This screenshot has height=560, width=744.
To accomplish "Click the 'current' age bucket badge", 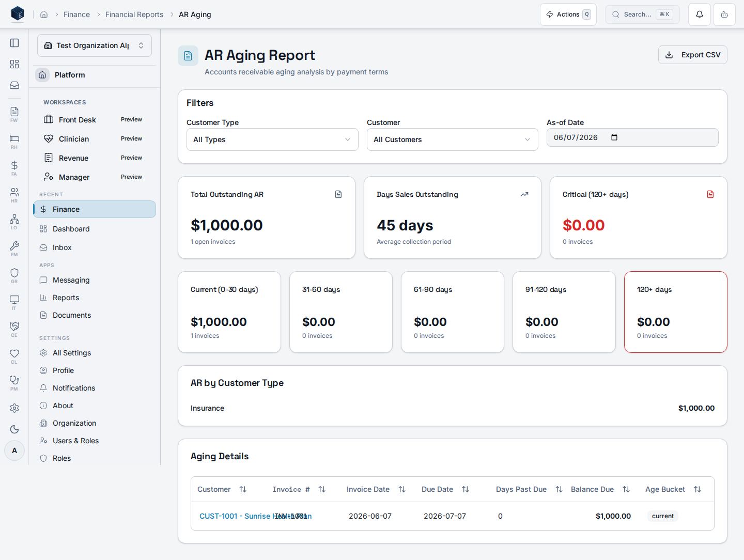I will click(663, 516).
